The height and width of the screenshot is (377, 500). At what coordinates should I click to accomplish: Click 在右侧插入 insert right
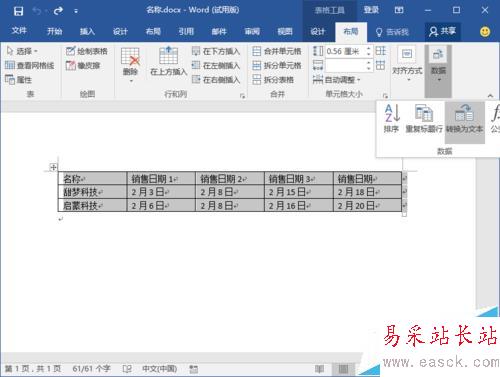click(216, 80)
